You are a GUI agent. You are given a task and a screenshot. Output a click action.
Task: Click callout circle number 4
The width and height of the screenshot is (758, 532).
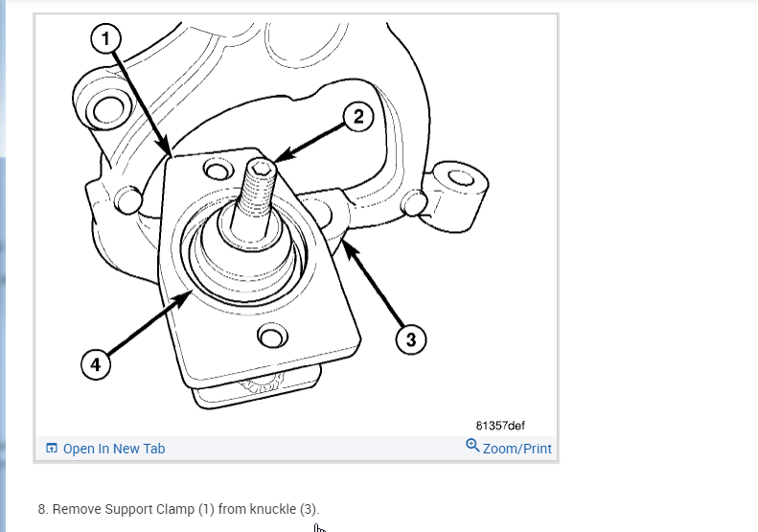pyautogui.click(x=96, y=364)
